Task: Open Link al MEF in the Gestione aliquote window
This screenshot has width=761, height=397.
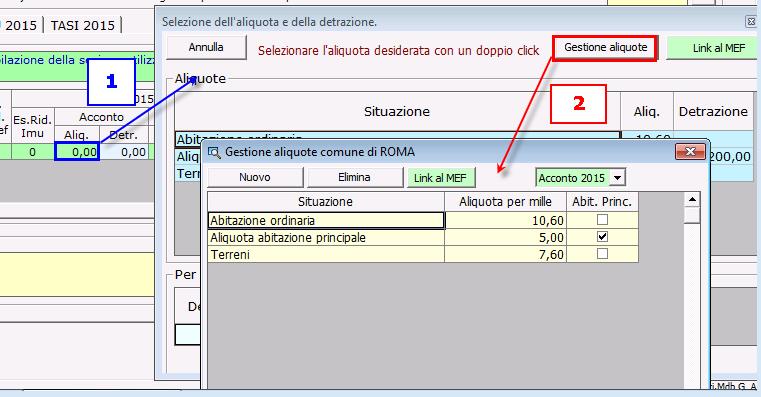Action: (x=440, y=178)
